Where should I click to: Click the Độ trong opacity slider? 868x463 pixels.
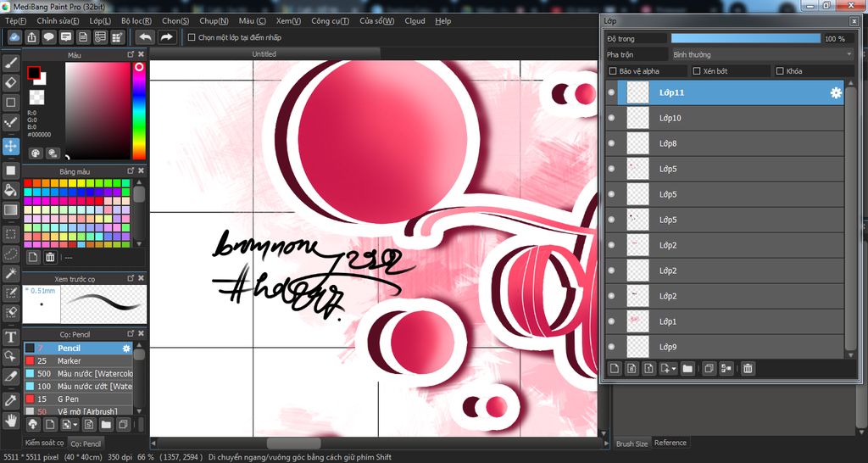click(746, 38)
